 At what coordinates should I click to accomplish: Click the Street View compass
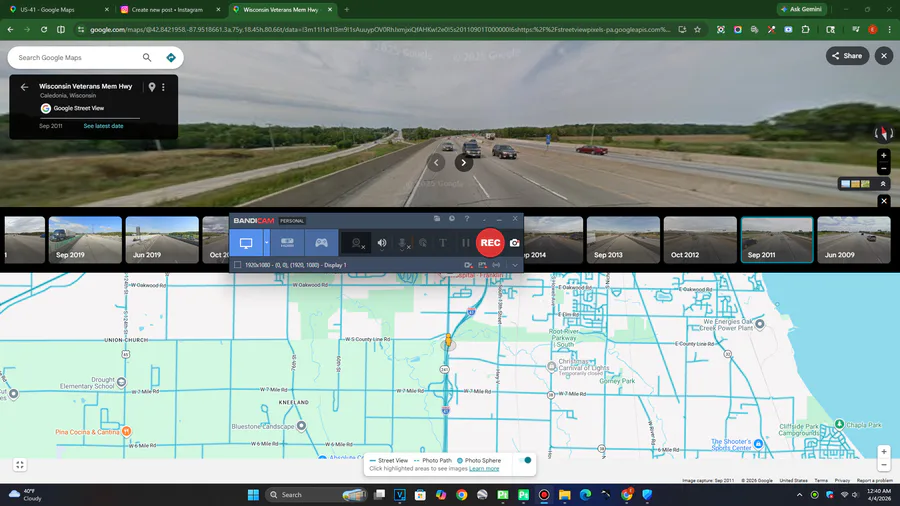coord(884,133)
